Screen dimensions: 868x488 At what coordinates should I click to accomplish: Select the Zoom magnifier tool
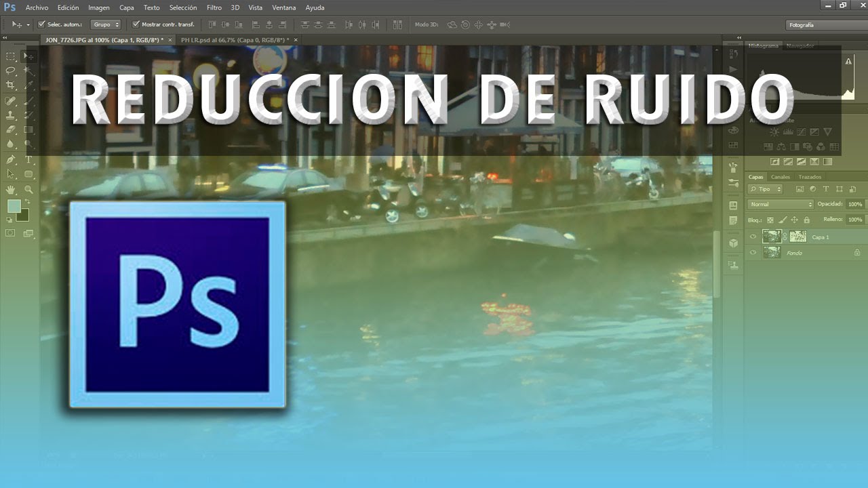tap(28, 190)
